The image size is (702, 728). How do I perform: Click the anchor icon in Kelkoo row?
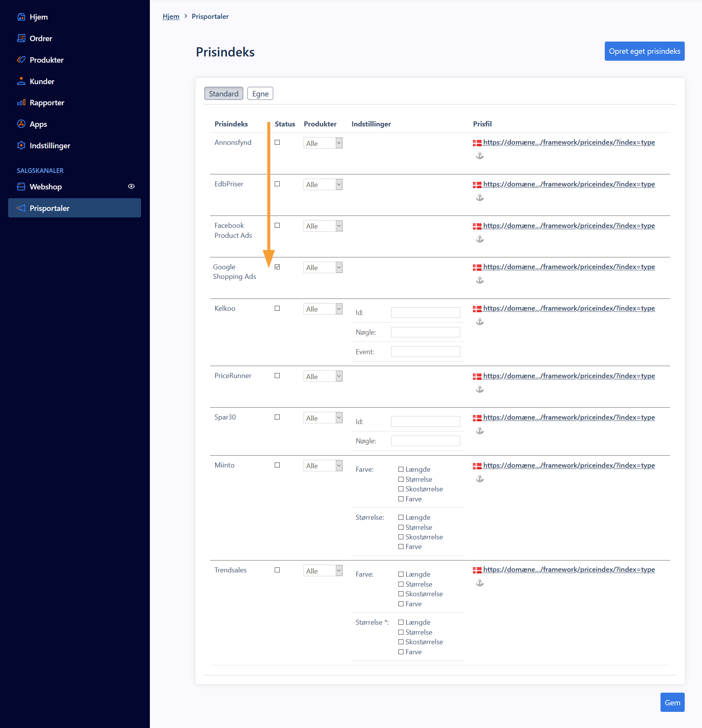point(480,322)
